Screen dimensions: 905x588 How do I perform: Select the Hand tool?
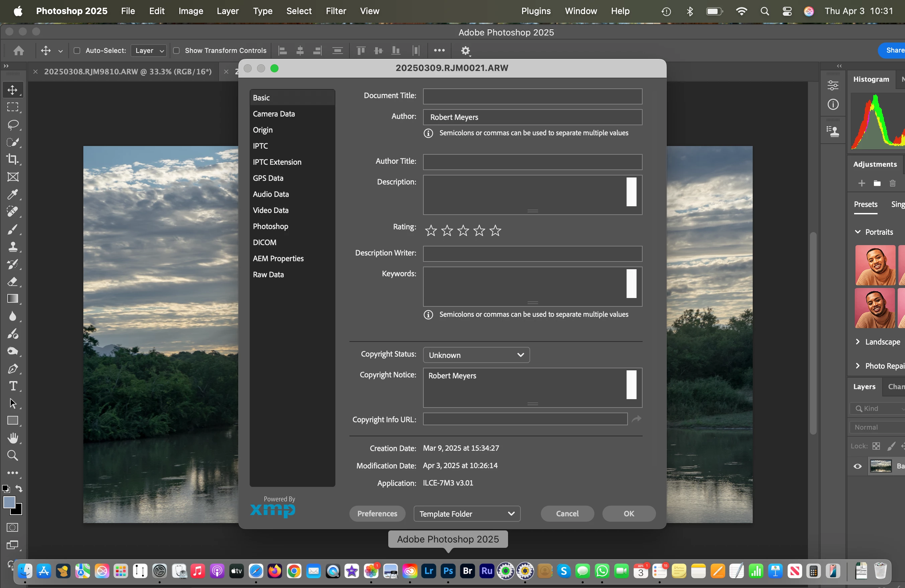[x=12, y=438]
